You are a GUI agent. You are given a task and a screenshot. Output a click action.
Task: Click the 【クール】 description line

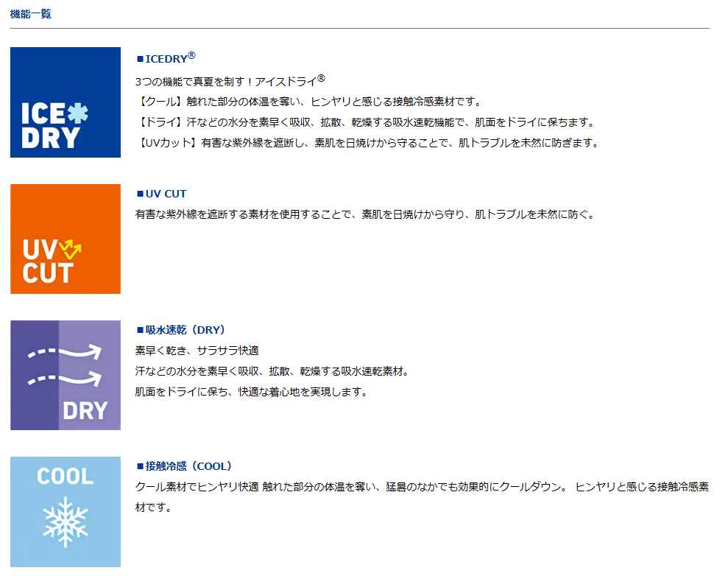pyautogui.click(x=310, y=102)
